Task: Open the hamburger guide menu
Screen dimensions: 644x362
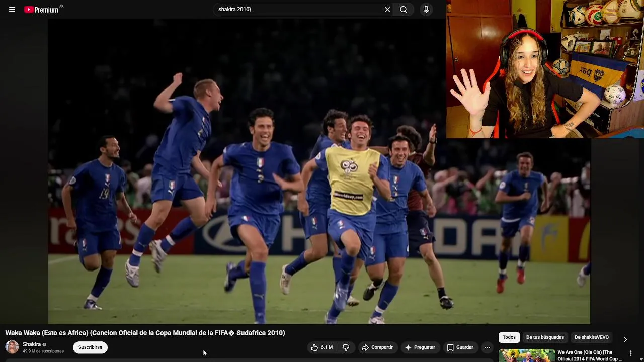Action: coord(12,10)
